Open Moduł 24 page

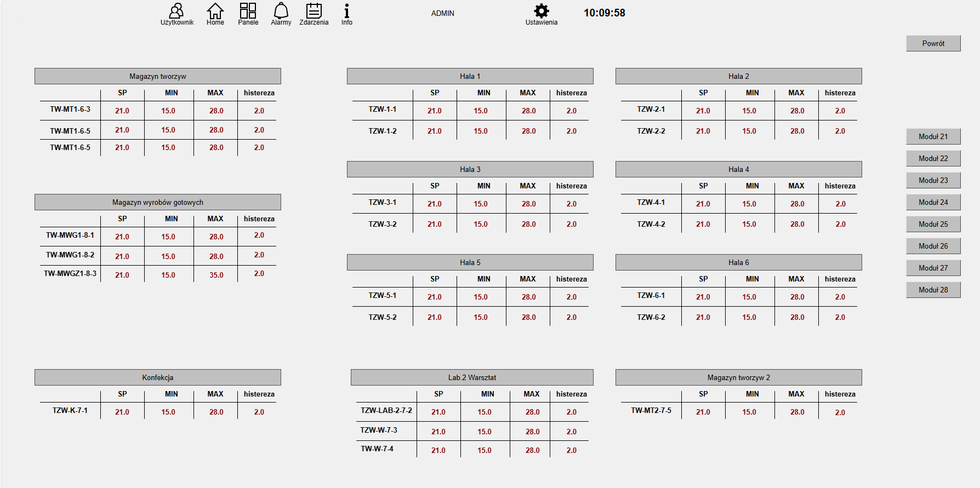click(x=933, y=202)
